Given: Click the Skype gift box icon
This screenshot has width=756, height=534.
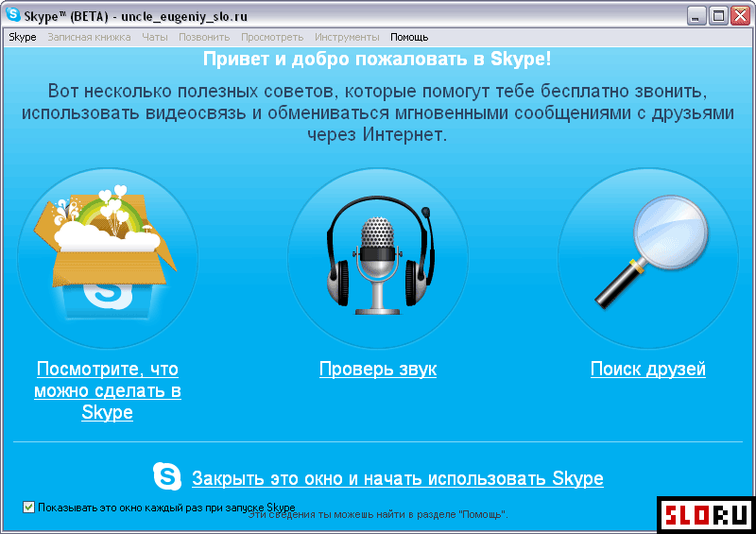Looking at the screenshot, I should (107, 250).
